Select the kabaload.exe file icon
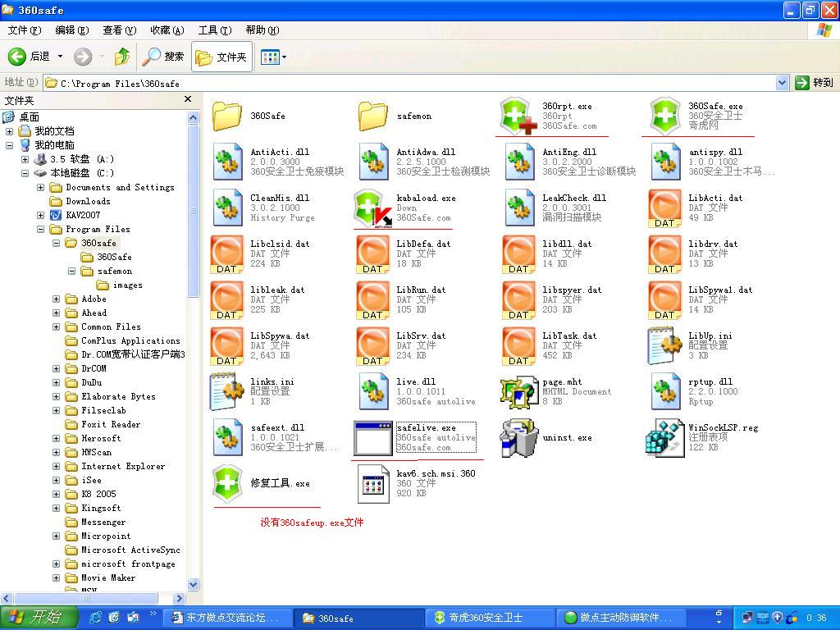 pyautogui.click(x=373, y=208)
